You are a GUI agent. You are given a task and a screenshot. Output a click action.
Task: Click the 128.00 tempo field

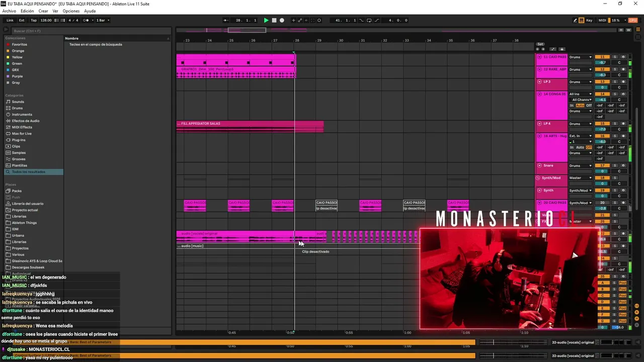point(46,21)
